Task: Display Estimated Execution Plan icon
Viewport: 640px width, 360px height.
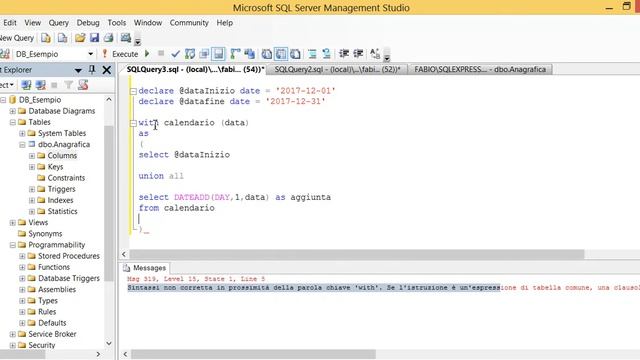Action: click(x=190, y=54)
